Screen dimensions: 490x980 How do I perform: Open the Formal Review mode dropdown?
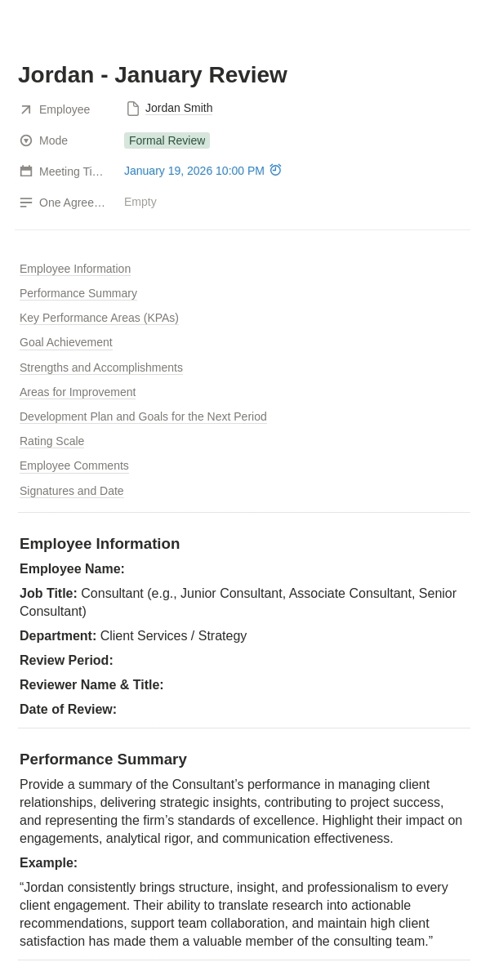[167, 140]
